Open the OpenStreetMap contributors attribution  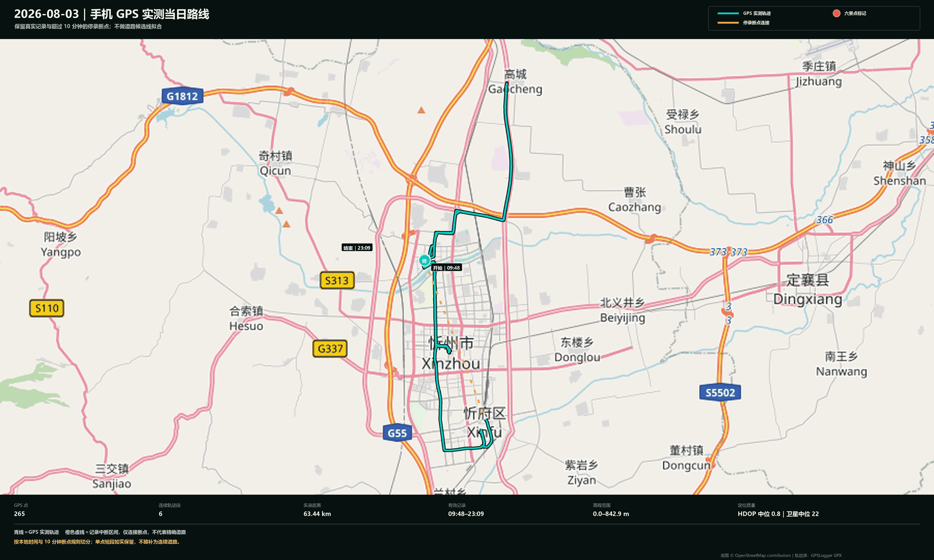[756, 555]
